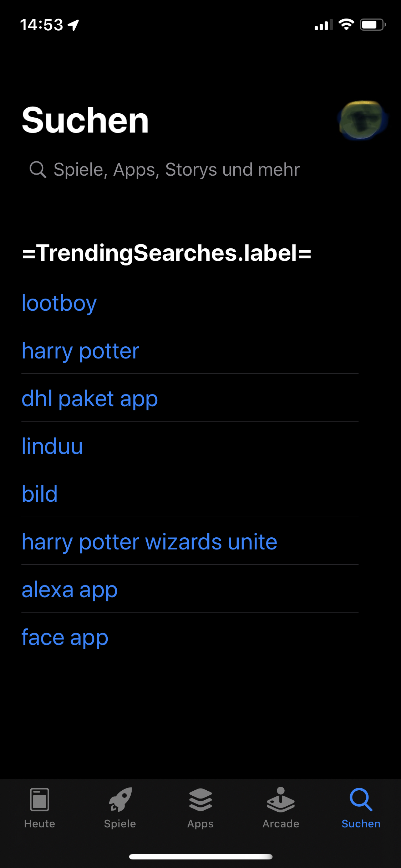Tap the search magnifier in search field
401x868 pixels.
[38, 169]
